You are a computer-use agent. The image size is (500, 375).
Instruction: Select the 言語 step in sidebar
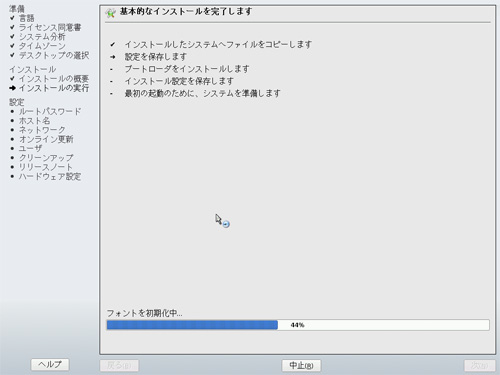(27, 18)
